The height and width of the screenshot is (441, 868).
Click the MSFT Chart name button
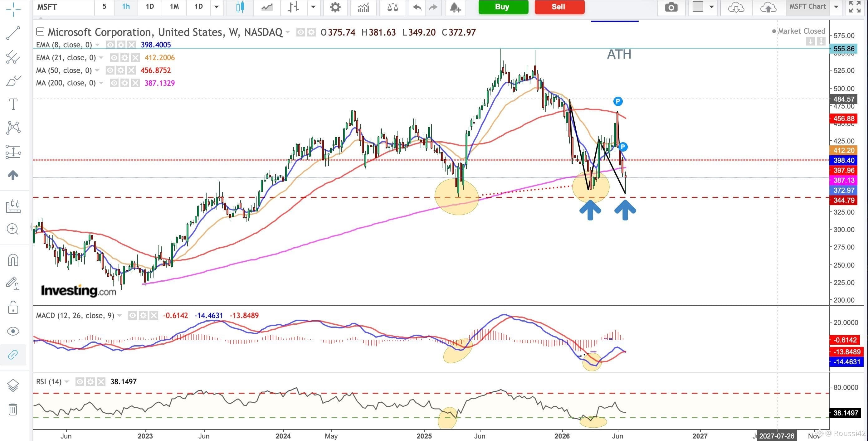click(x=808, y=7)
